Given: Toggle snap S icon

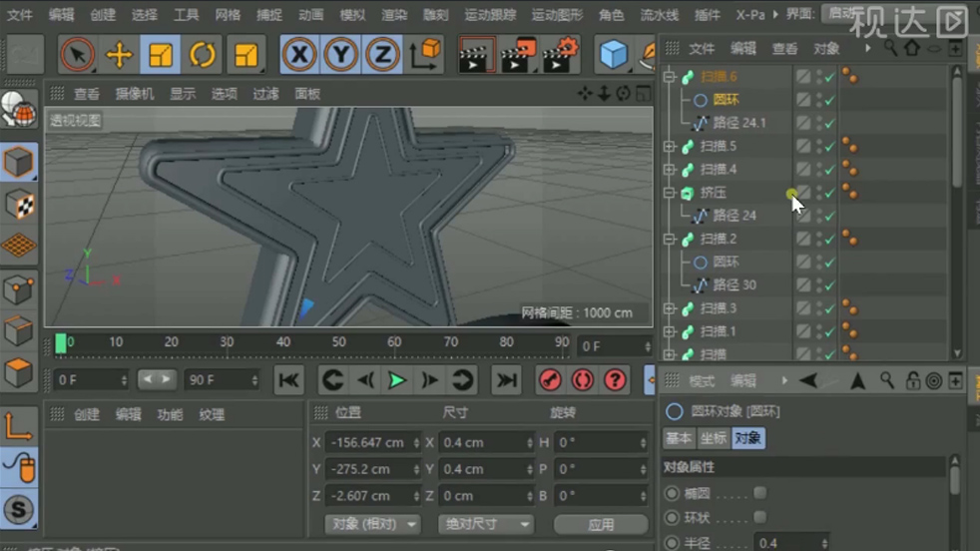Looking at the screenshot, I should pyautogui.click(x=18, y=510).
